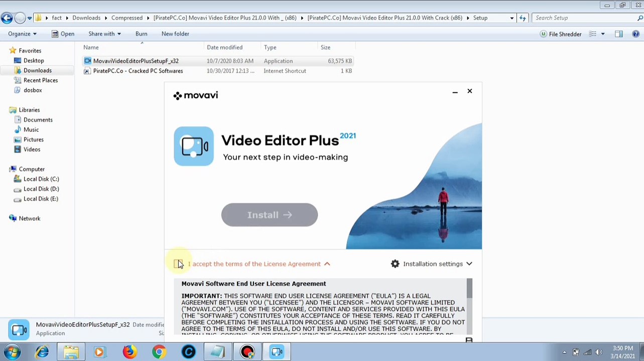Open Recent Places in Favorites

point(41,80)
